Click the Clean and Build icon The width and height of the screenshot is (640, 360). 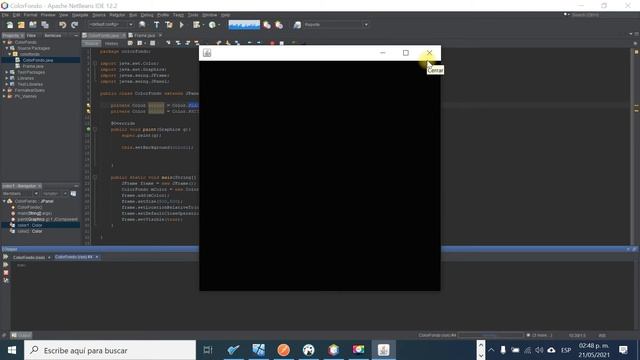(169, 25)
